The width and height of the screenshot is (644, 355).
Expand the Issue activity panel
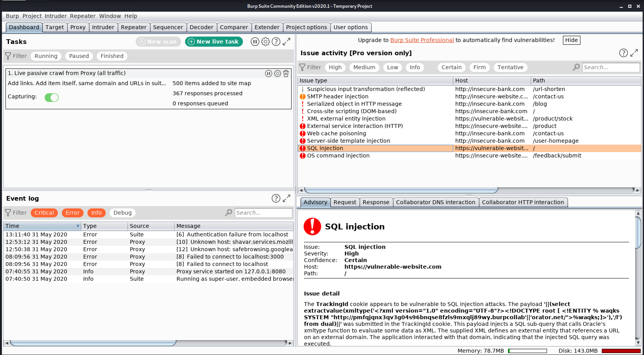pos(634,53)
